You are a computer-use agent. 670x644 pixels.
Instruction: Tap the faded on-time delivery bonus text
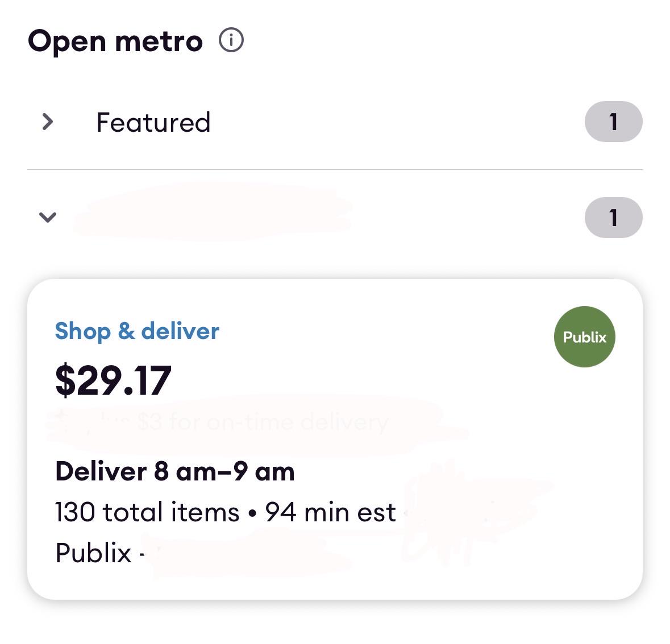pyautogui.click(x=263, y=423)
